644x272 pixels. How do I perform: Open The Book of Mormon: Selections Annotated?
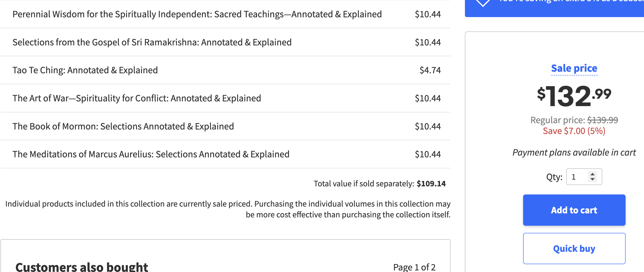point(123,126)
